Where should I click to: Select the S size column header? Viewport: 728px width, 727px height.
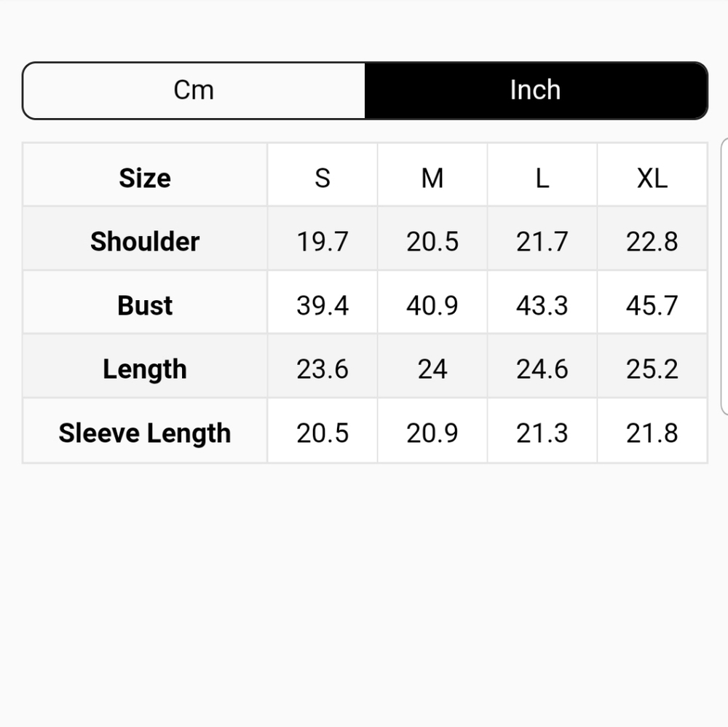(x=323, y=178)
